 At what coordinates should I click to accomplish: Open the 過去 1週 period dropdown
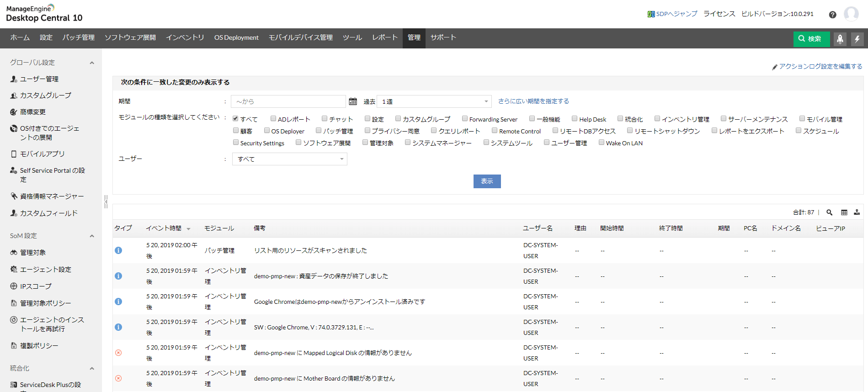coord(434,101)
